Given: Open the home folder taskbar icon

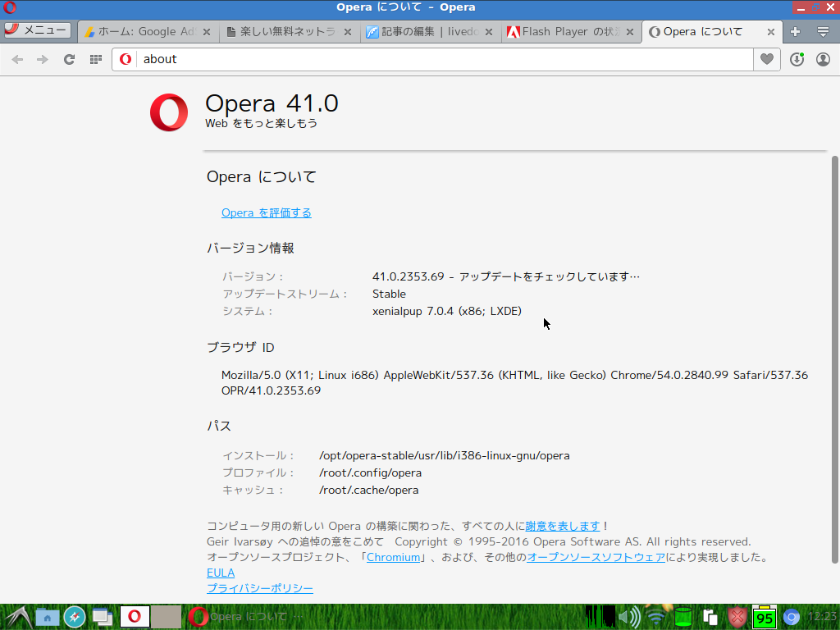Looking at the screenshot, I should coord(47,617).
